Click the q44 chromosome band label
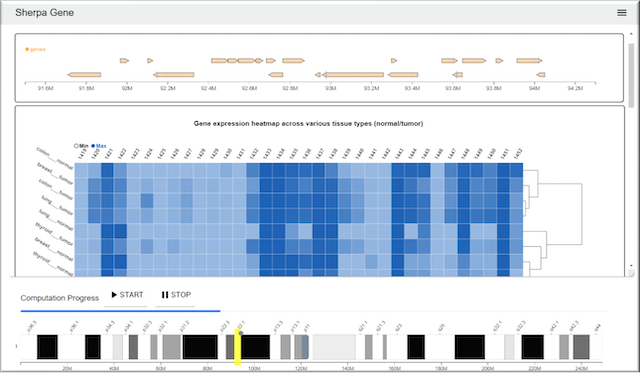This screenshot has width=640, height=373. 597,327
